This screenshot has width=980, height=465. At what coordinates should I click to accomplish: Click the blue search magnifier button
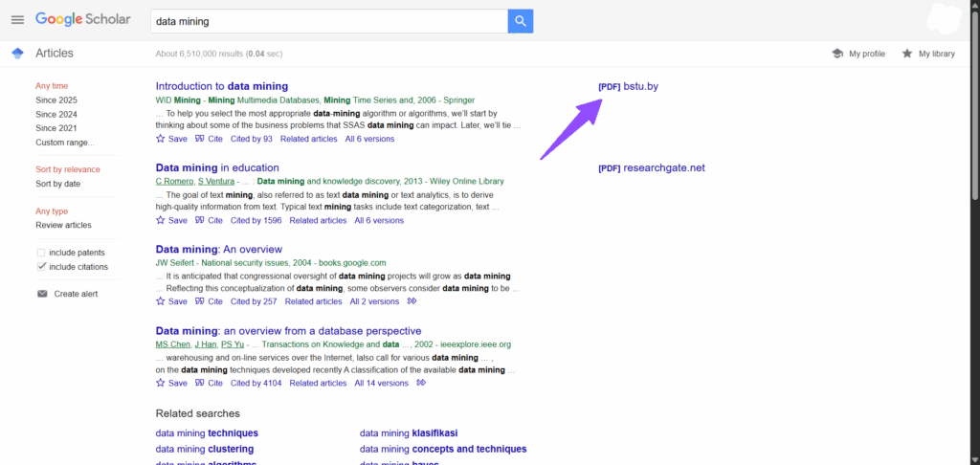[520, 21]
